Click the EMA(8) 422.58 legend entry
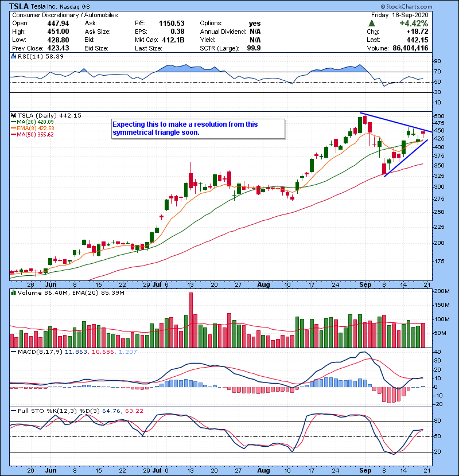459x476 pixels. coord(32,128)
